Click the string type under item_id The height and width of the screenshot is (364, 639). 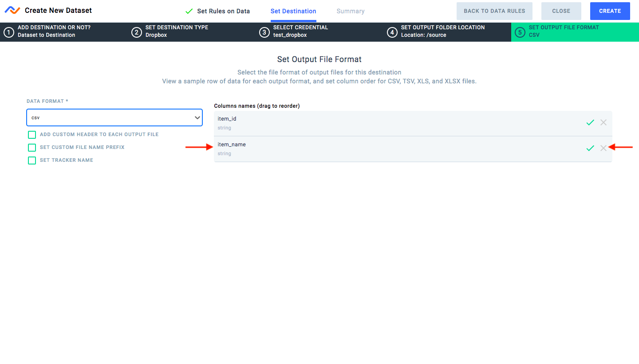pos(225,128)
